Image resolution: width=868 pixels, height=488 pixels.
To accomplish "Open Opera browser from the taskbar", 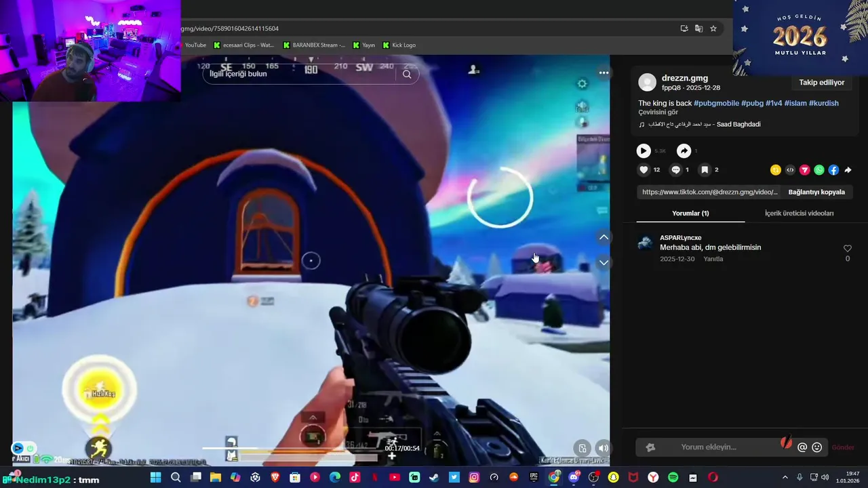I will 713,477.
